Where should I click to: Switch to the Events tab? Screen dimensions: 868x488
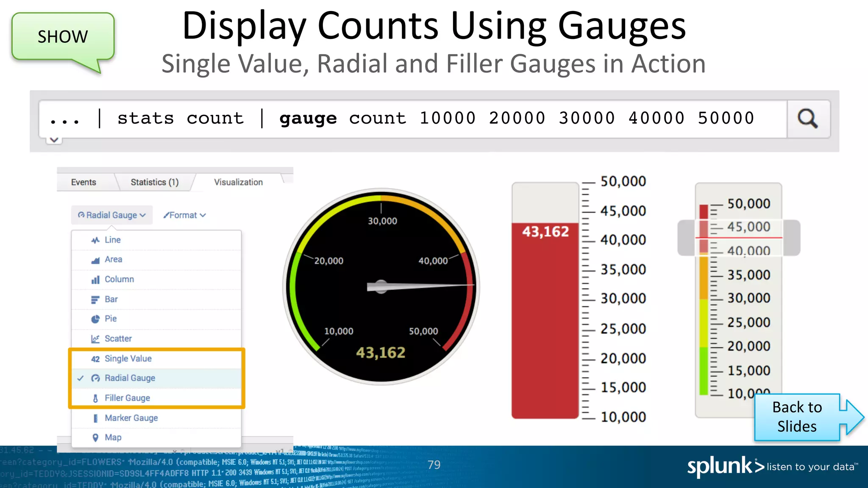pos(83,182)
